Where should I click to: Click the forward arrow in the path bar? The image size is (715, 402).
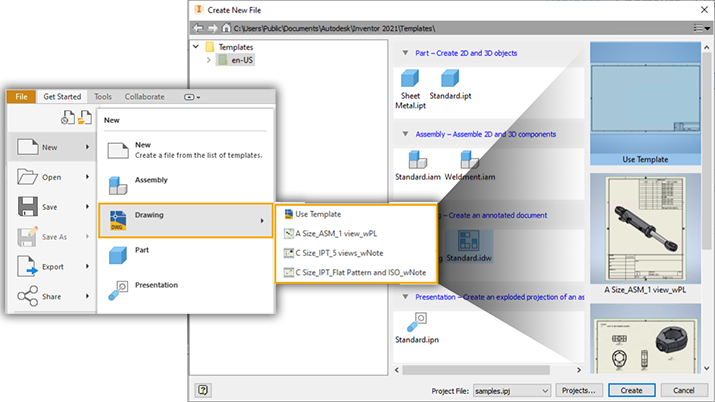(213, 28)
